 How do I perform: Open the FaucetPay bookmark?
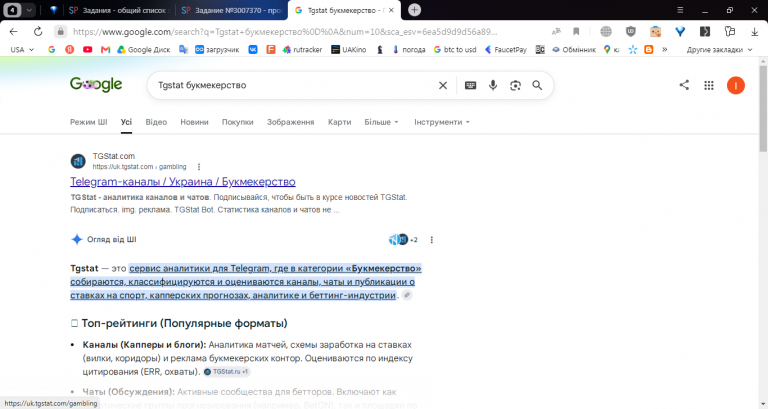506,49
